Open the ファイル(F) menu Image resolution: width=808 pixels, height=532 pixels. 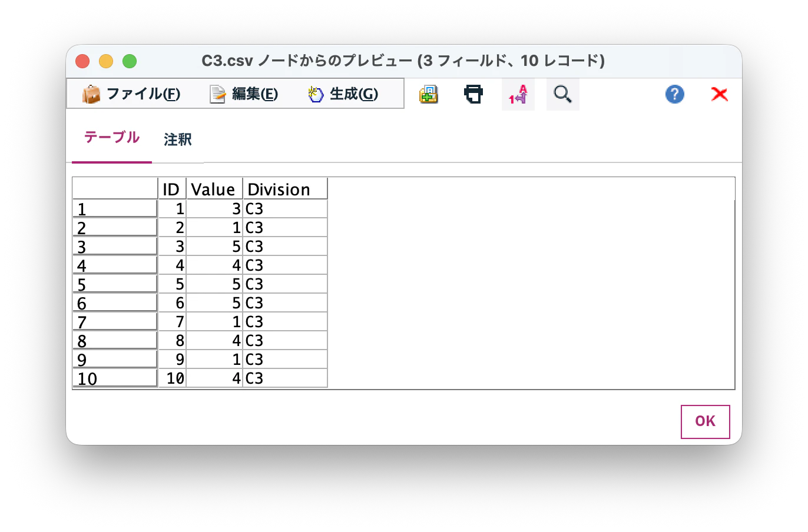[x=131, y=94]
